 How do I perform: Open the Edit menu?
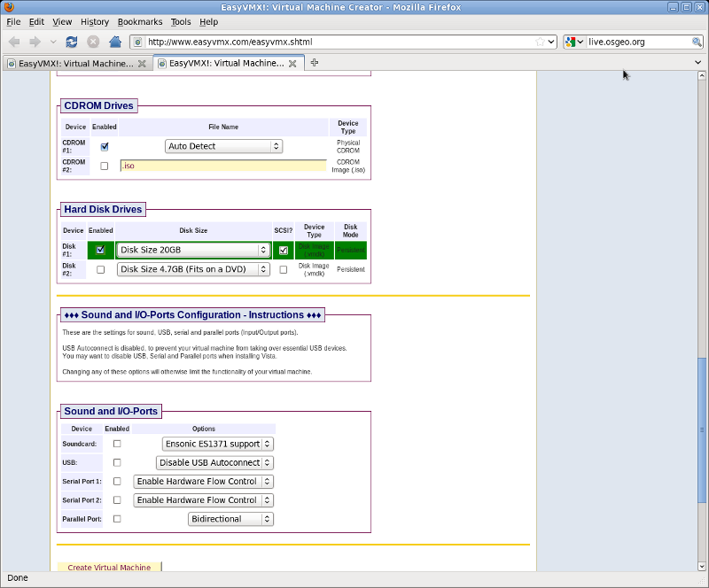pos(36,21)
